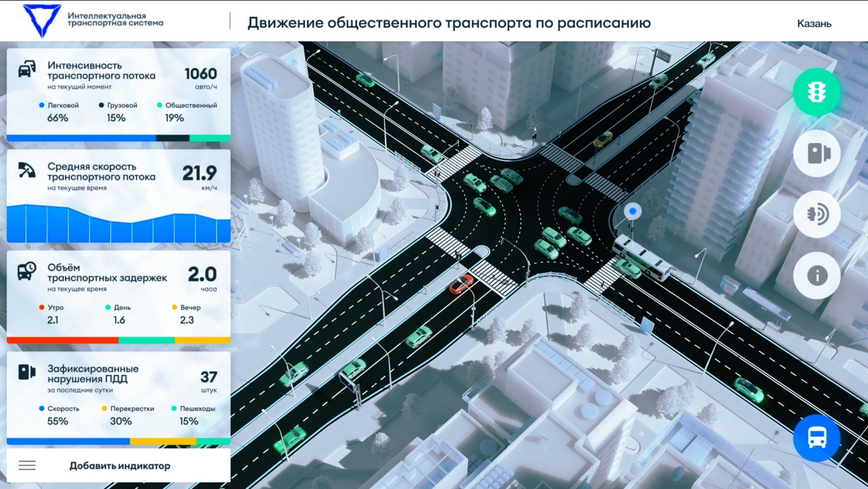Open the Казань city selector
Viewport: 868px width, 489px height.
(x=814, y=24)
